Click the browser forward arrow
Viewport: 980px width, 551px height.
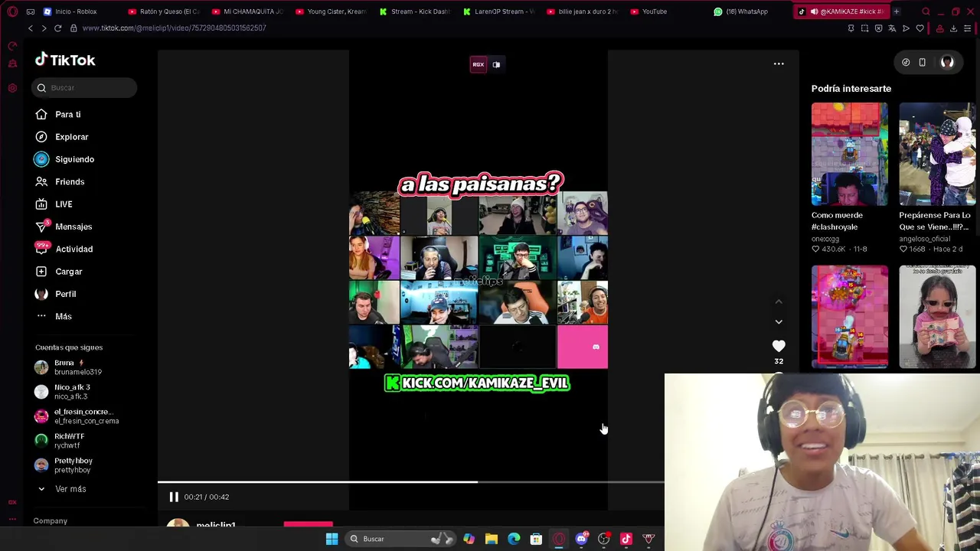tap(44, 28)
